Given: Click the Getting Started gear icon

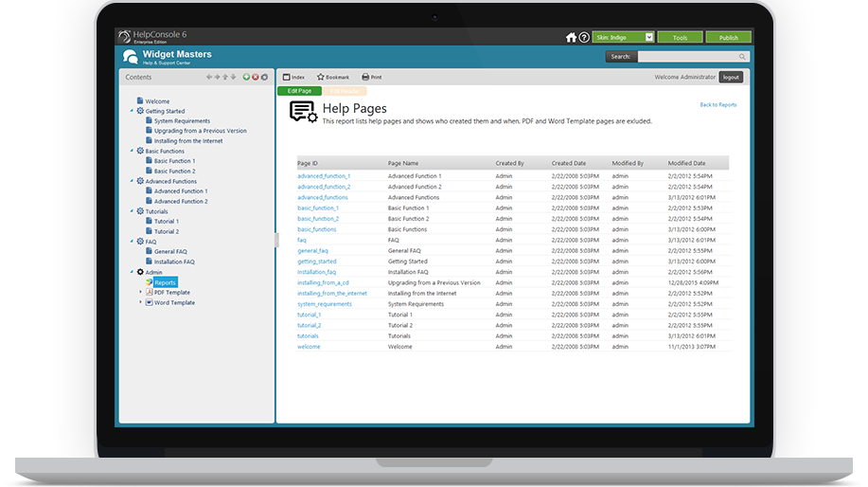Looking at the screenshot, I should 140,111.
